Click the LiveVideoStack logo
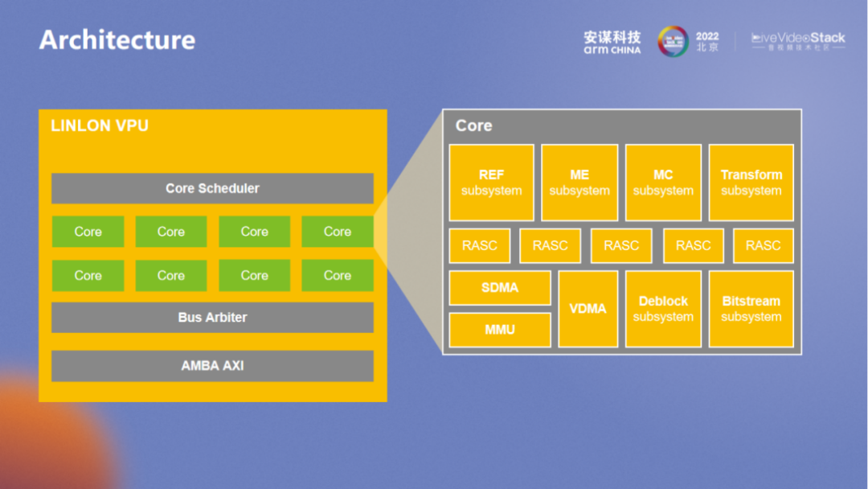Screen dimensions: 868x489 797,42
